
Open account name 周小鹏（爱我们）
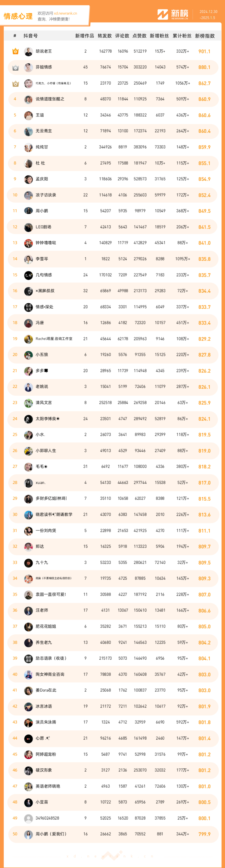click(x=51, y=834)
